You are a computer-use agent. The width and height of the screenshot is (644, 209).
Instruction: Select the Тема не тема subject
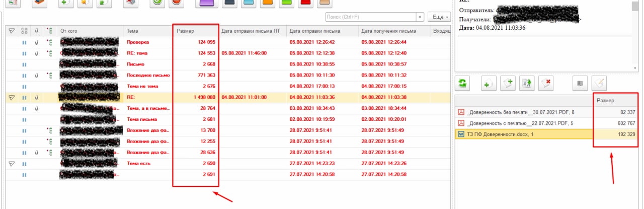point(142,87)
